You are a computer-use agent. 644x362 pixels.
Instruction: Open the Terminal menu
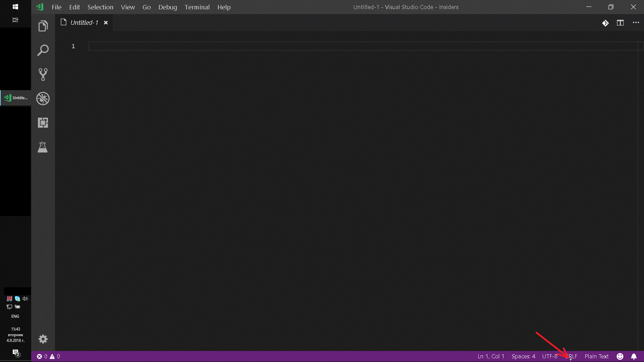[197, 7]
